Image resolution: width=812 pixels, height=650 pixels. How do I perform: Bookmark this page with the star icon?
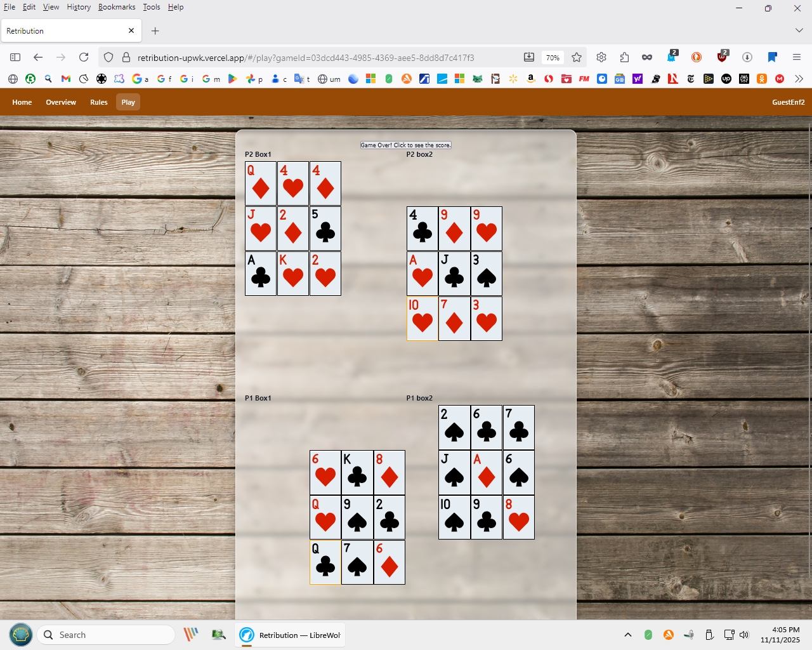pyautogui.click(x=577, y=57)
